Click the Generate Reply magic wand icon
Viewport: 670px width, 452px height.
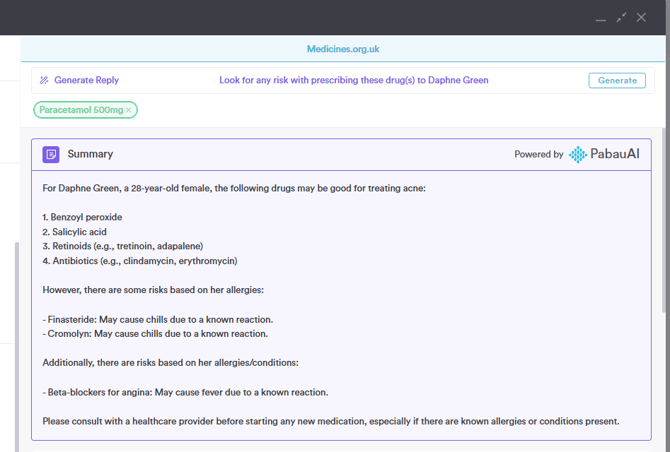point(44,80)
